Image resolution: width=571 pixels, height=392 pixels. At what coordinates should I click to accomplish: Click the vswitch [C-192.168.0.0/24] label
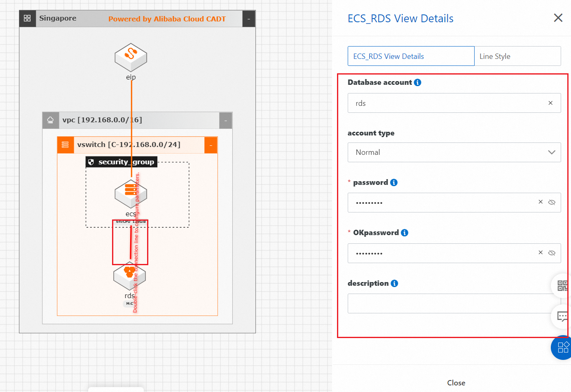[129, 145]
